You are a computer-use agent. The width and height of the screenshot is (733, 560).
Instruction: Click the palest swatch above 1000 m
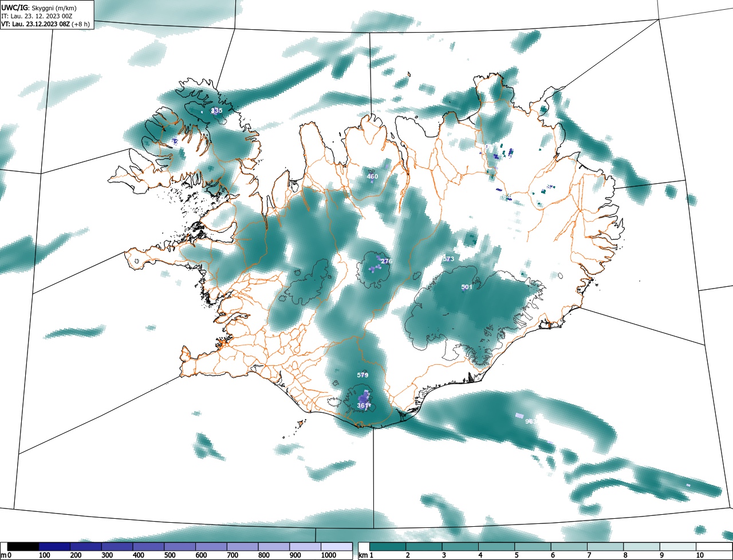[337, 547]
